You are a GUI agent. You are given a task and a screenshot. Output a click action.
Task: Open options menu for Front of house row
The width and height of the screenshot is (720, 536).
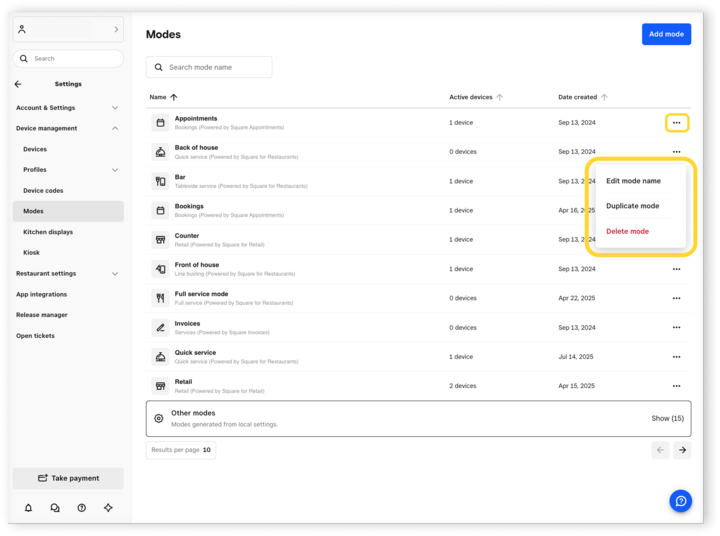coord(676,269)
